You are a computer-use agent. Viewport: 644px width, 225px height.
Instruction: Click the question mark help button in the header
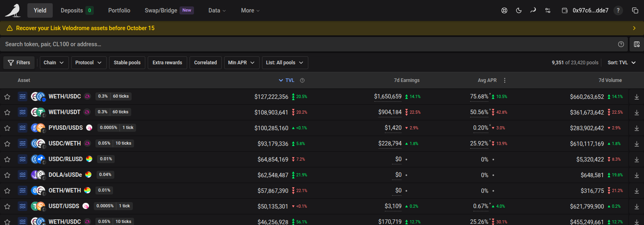point(618,10)
